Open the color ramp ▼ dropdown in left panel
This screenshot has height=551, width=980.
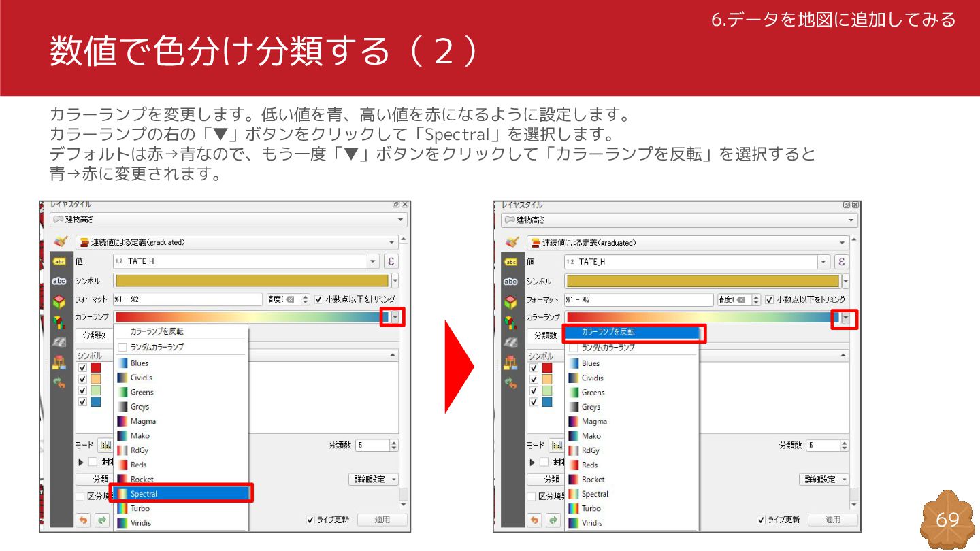pos(395,316)
